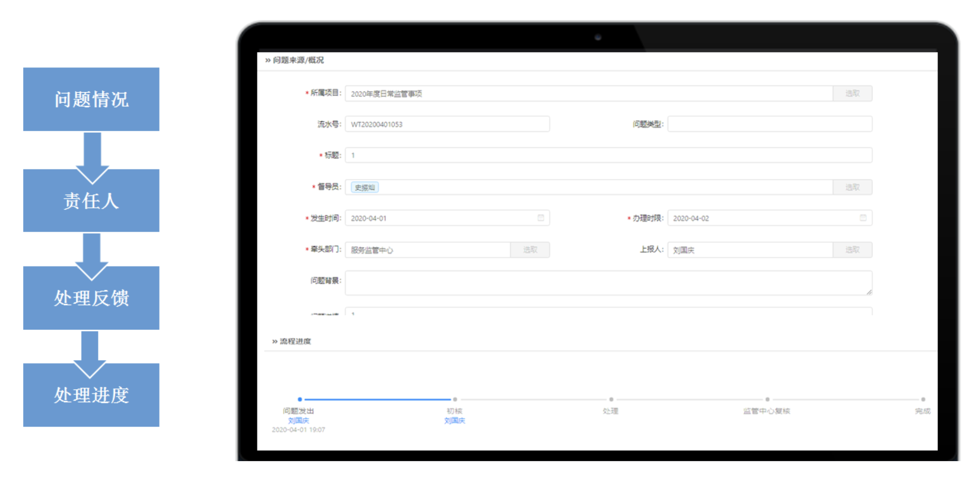Click the empty 问题类型 field
The height and width of the screenshot is (481, 980).
(x=770, y=124)
